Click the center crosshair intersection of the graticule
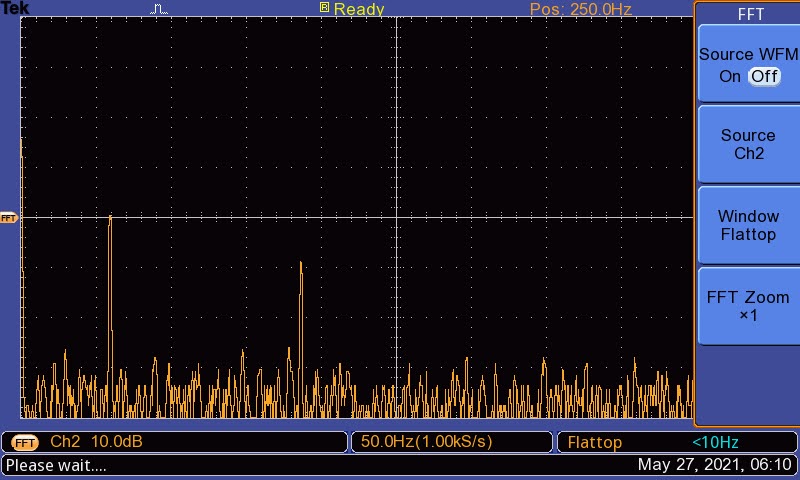 pos(397,217)
